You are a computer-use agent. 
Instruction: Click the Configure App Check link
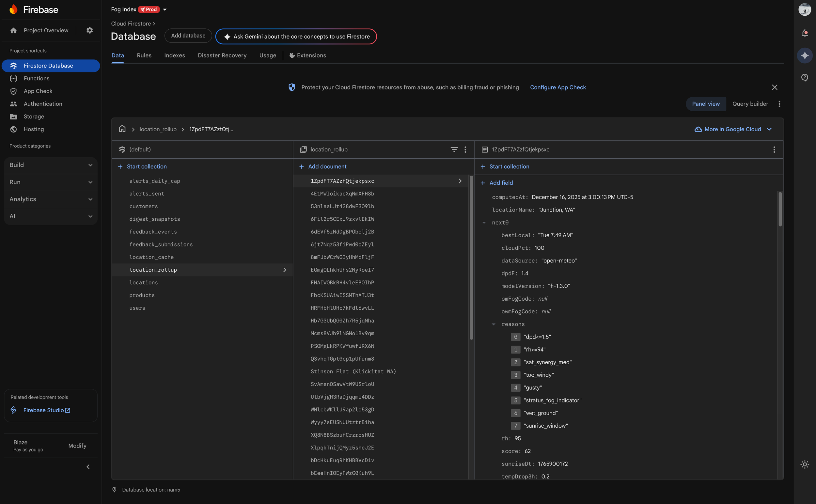pos(558,87)
